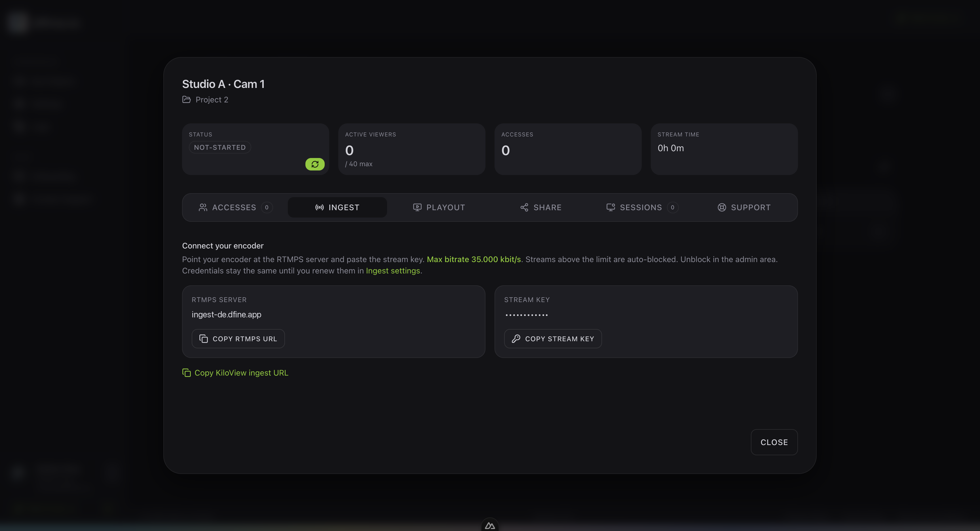The height and width of the screenshot is (531, 980).
Task: Open Ingest settings link
Action: 393,271
